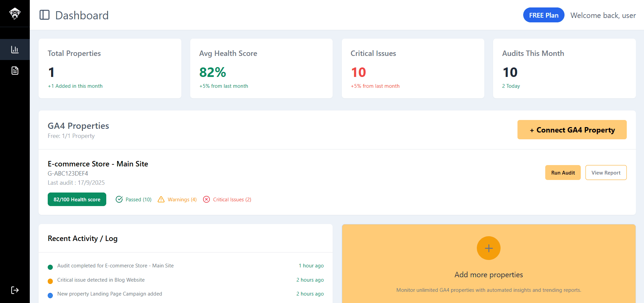The height and width of the screenshot is (303, 644).
Task: Click the E-commerce Store - Main Site title
Action: pyautogui.click(x=98, y=164)
